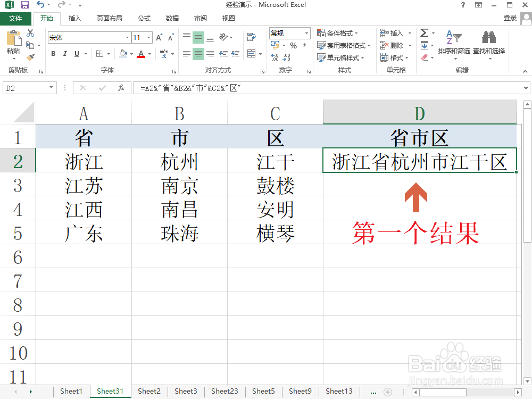Open the wén phonetic guide tool
Viewport: 532px width, 399px height.
click(164, 54)
